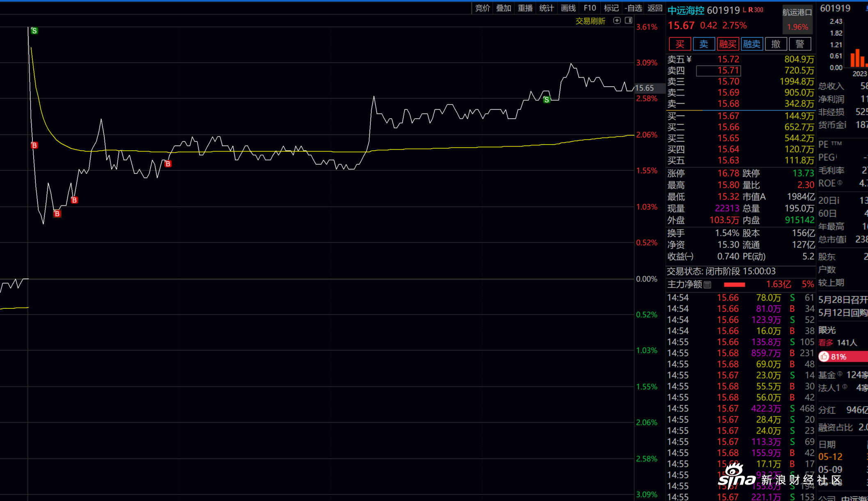Click the green S marker at opening peak
The image size is (868, 501).
point(34,31)
